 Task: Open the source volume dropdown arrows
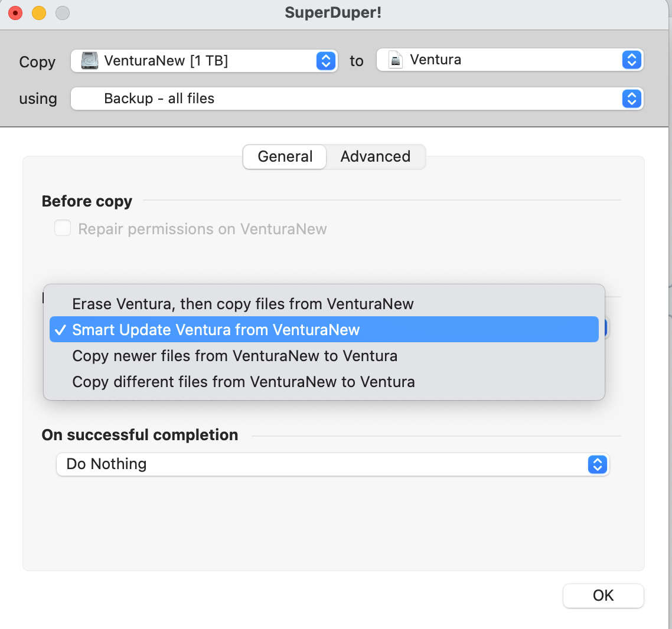coord(325,61)
